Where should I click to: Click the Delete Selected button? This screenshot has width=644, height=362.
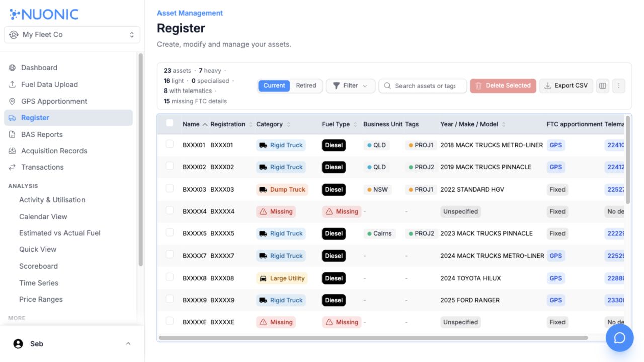(x=503, y=86)
